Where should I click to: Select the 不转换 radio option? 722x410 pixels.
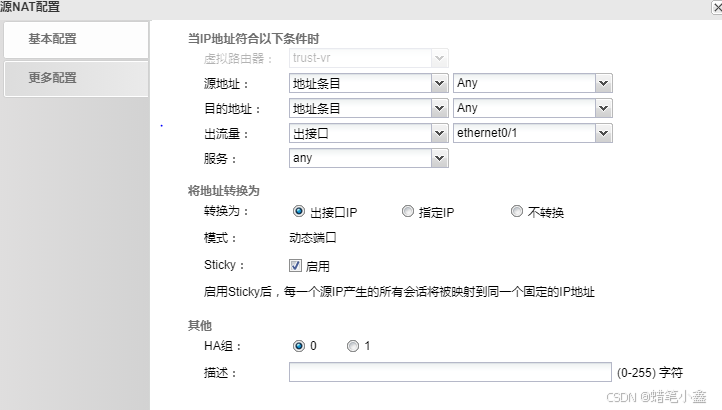[516, 212]
